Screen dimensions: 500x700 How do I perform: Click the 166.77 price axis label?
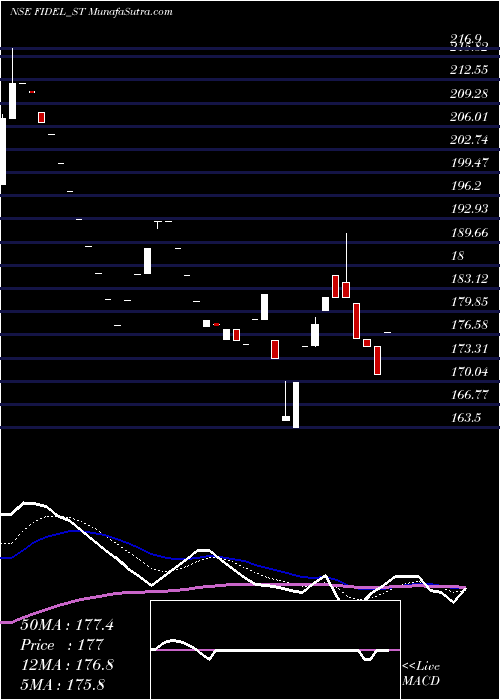point(469,395)
